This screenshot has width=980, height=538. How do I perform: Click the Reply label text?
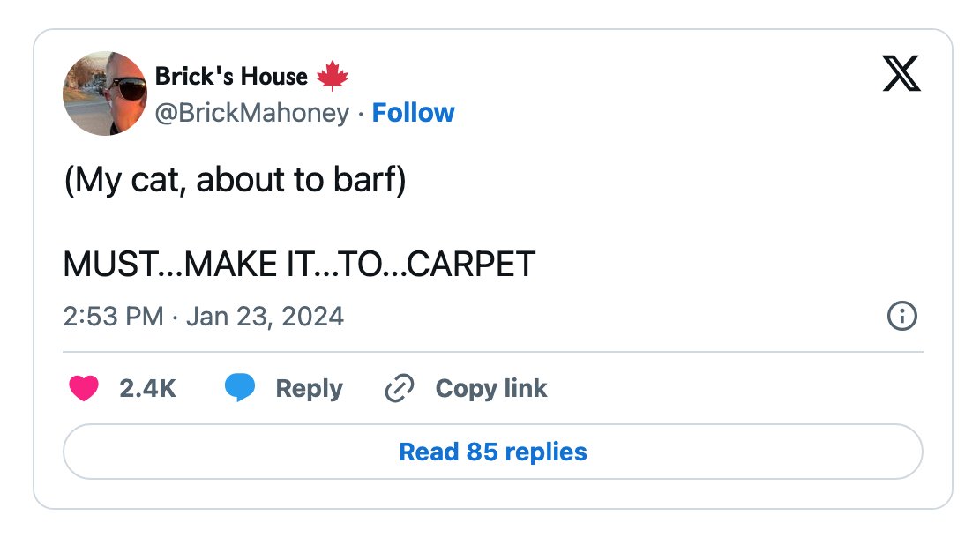[310, 389]
